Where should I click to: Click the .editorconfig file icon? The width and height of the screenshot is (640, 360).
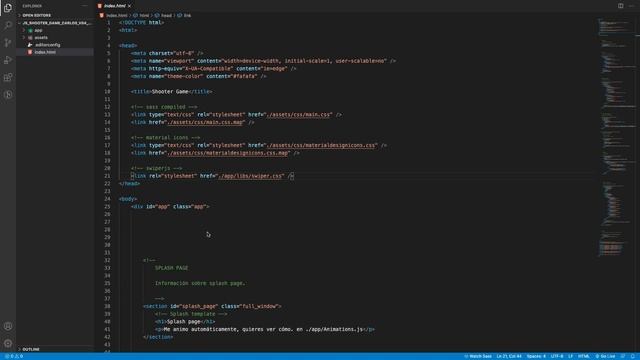pos(30,45)
